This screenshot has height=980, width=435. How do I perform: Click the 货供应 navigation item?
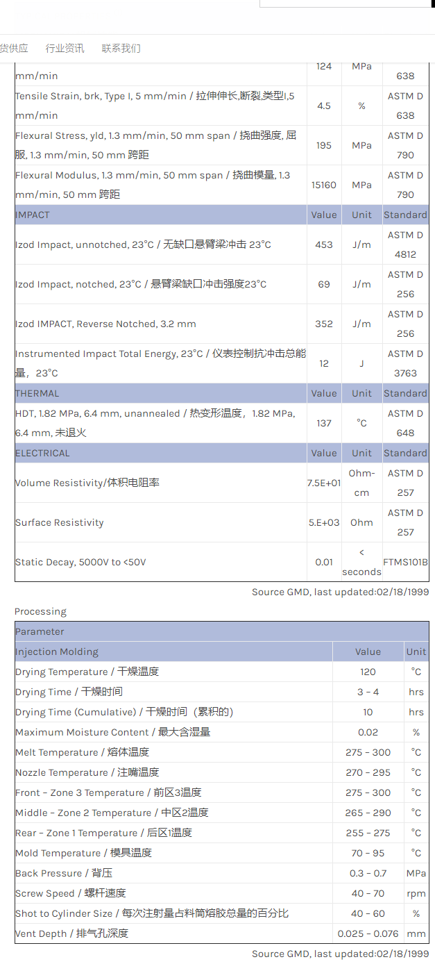click(x=14, y=48)
